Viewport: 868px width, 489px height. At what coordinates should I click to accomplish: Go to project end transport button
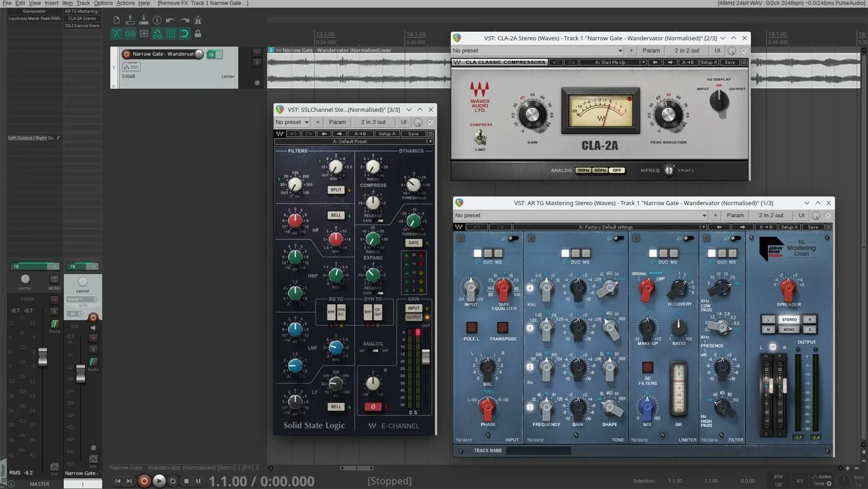coord(130,481)
